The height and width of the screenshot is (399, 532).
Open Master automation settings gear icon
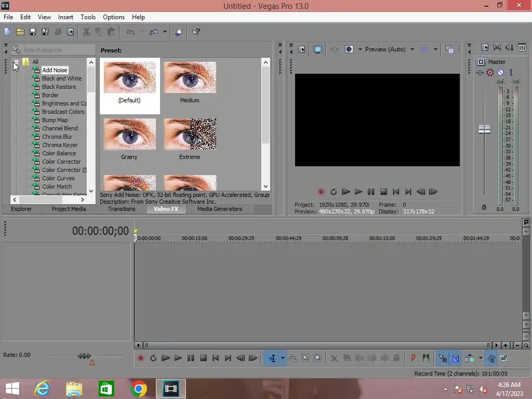click(490, 72)
